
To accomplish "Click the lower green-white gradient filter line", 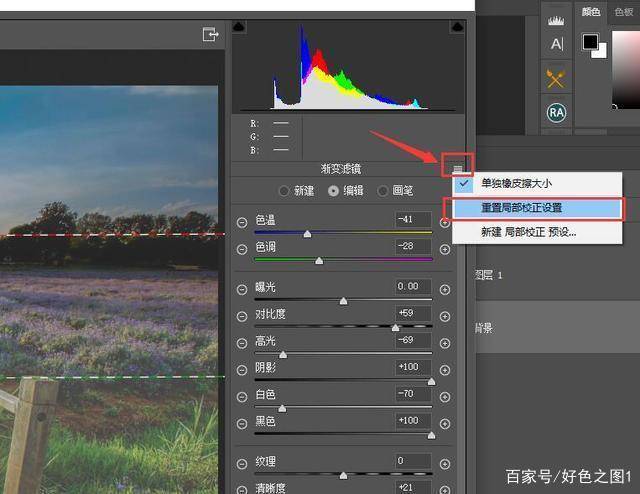I will 112,377.
